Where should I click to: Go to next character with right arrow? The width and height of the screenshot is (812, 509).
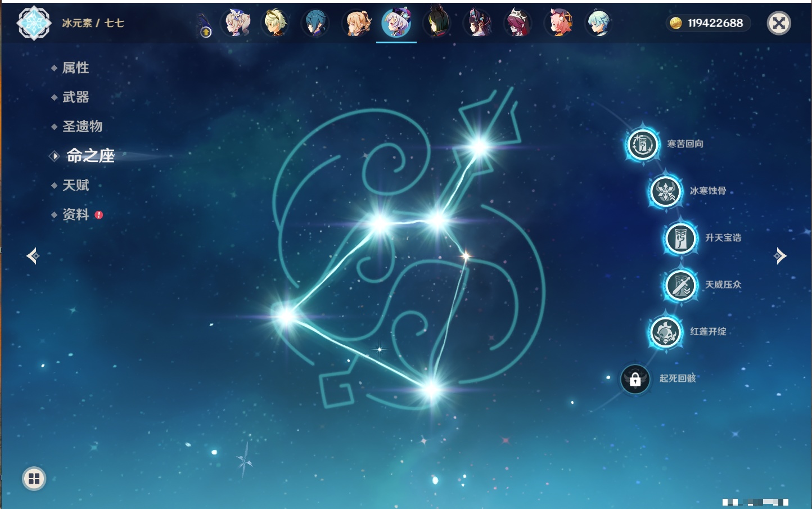[780, 256]
